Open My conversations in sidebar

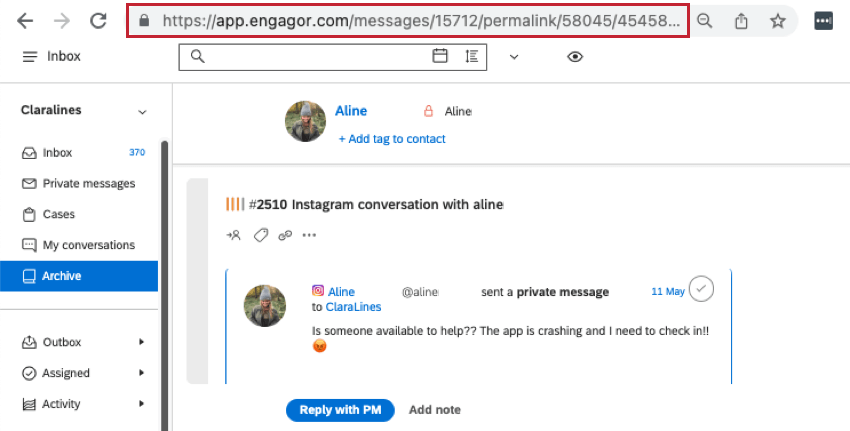[x=79, y=245]
